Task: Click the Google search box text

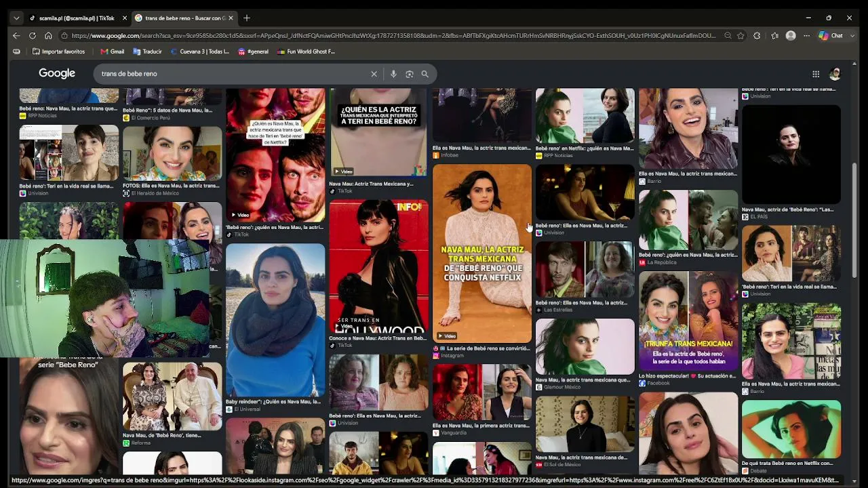Action: point(129,73)
